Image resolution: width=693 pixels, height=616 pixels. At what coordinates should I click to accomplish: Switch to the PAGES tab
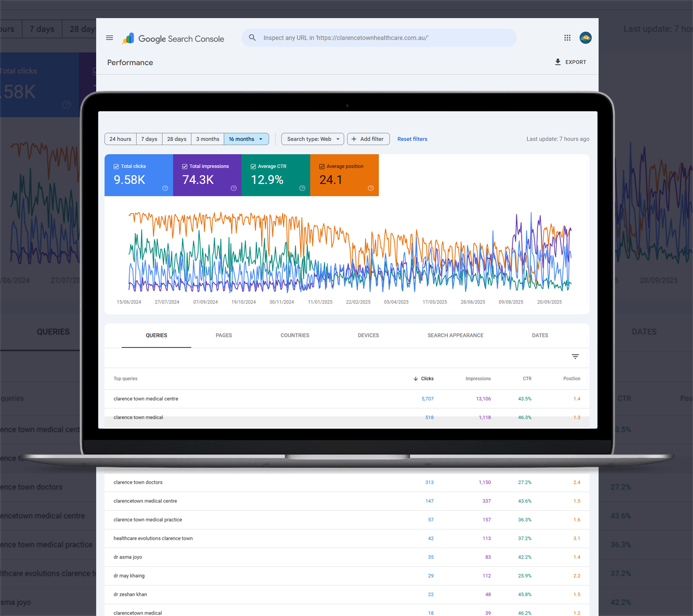coord(224,336)
